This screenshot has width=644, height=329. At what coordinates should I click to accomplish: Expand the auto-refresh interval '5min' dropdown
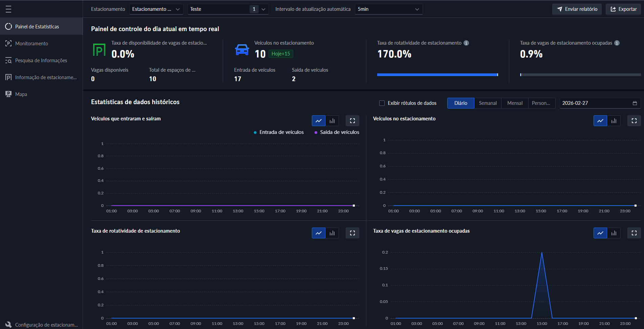point(388,9)
